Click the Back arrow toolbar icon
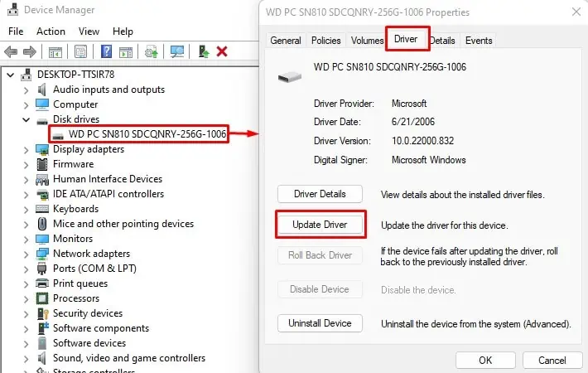This screenshot has height=373, width=588. 11,51
